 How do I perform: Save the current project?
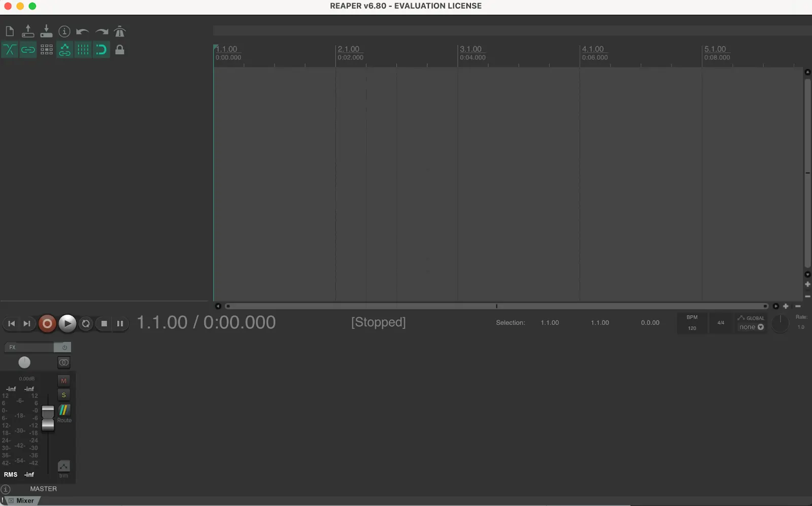46,31
